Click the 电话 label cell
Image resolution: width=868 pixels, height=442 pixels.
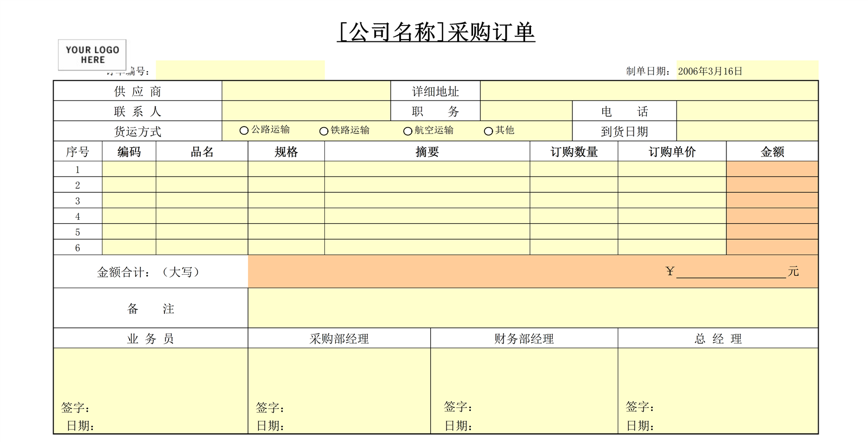coord(624,111)
